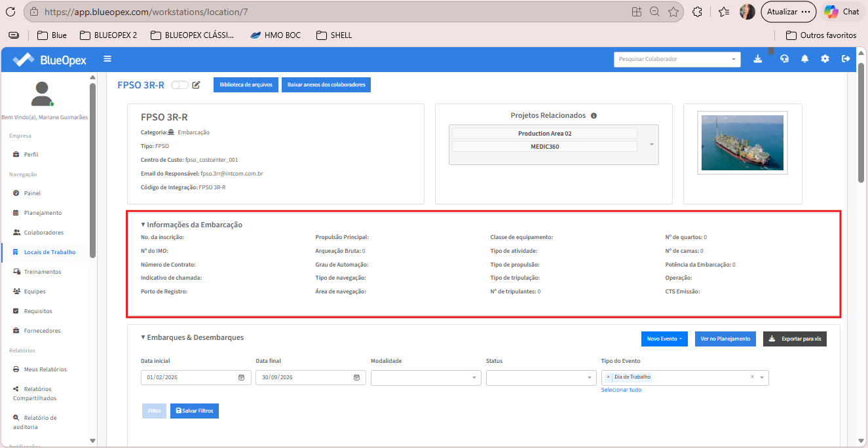Select Locais de Trabalho in the sidebar

(49, 252)
